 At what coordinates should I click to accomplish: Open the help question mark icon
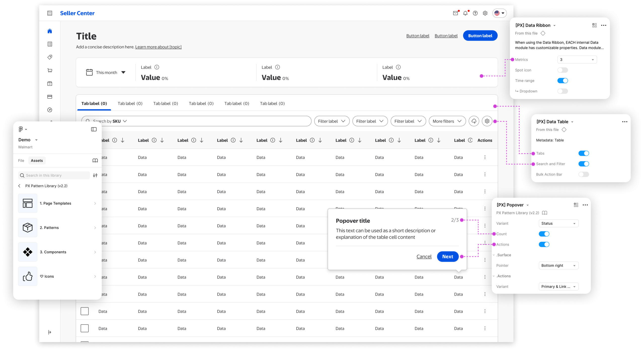[x=475, y=13]
